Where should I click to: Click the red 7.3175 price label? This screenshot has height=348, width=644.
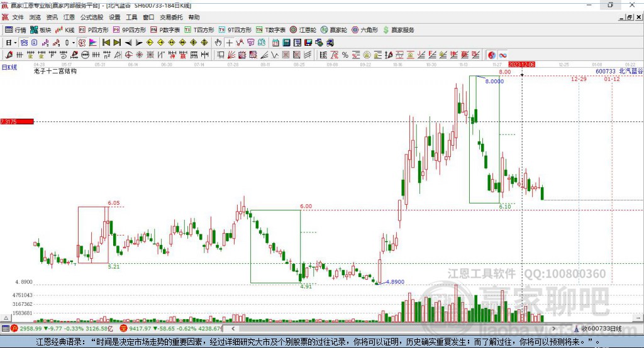(x=17, y=121)
